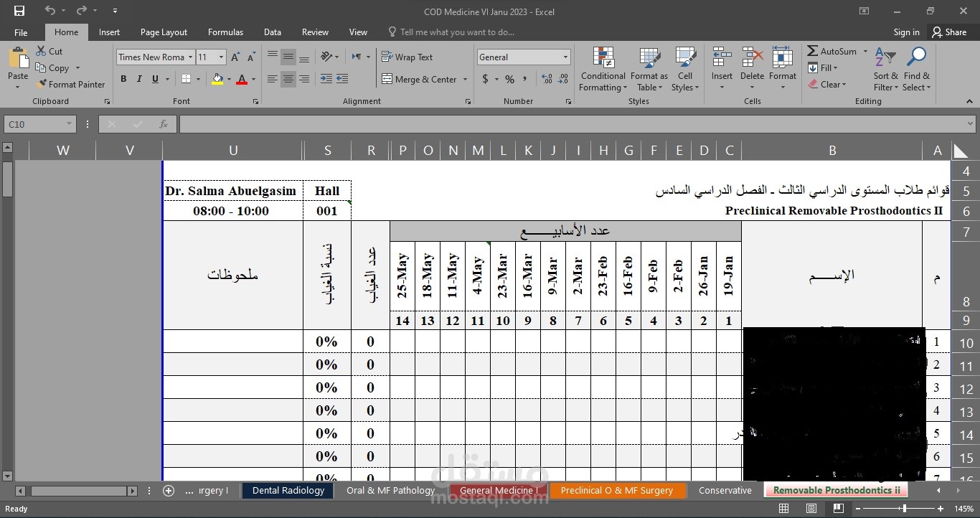Viewport: 980px width, 518px height.
Task: Expand the formula bar chevron
Action: click(x=970, y=124)
